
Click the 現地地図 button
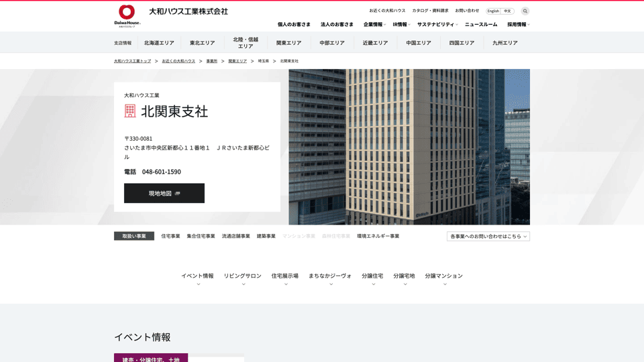pyautogui.click(x=164, y=193)
